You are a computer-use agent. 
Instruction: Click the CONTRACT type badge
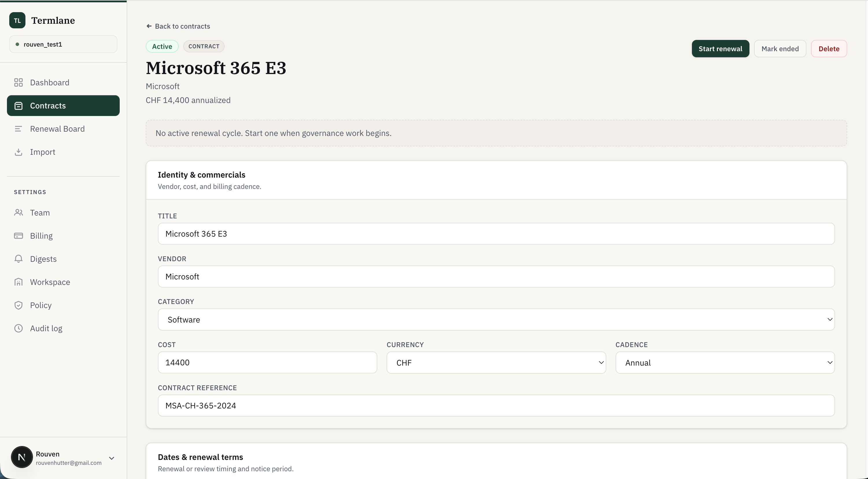pyautogui.click(x=204, y=47)
